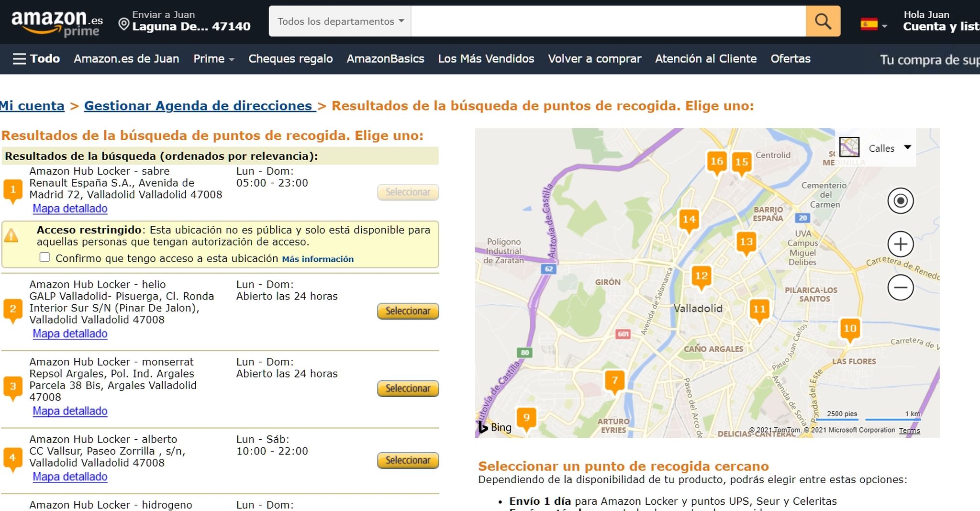
Task: Zoom out on the map
Action: click(900, 287)
